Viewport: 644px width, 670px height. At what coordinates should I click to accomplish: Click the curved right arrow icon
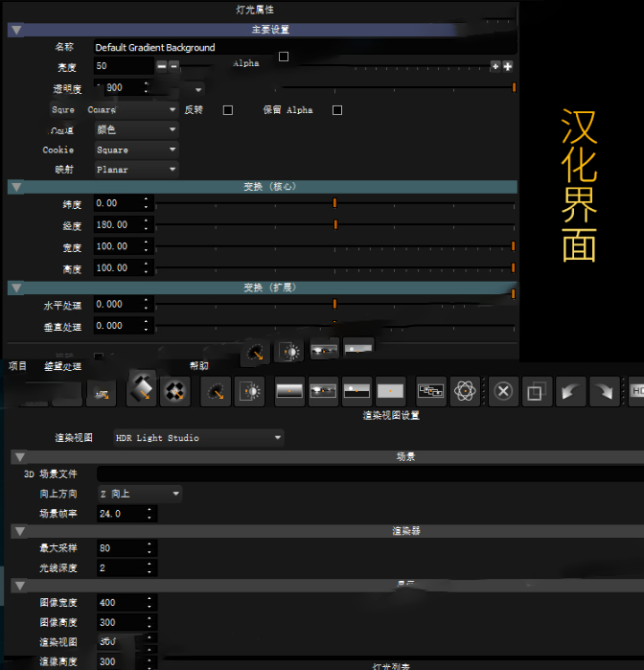(604, 391)
